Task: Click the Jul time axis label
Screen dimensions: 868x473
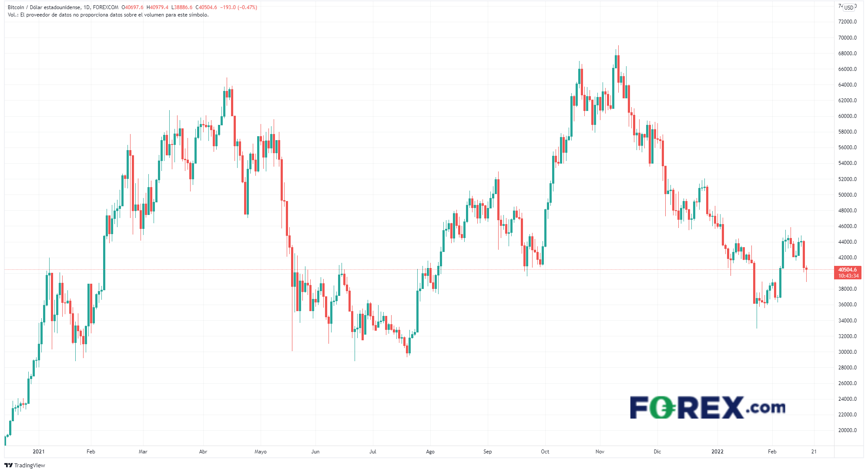Action: (x=373, y=452)
